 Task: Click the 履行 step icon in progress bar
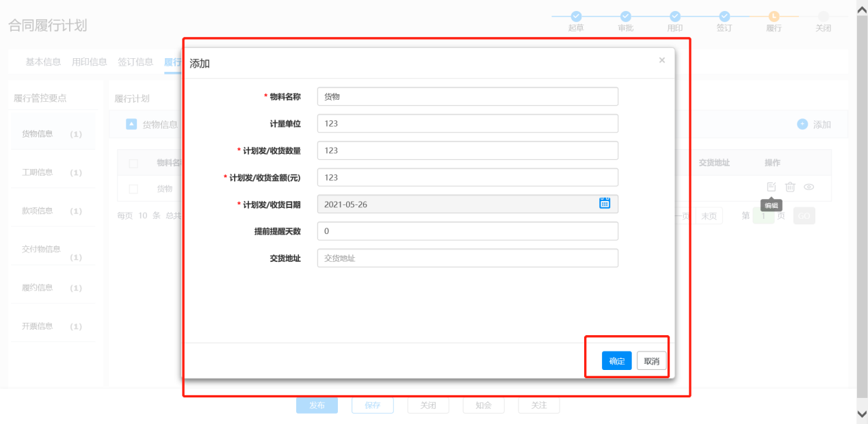pyautogui.click(x=774, y=16)
